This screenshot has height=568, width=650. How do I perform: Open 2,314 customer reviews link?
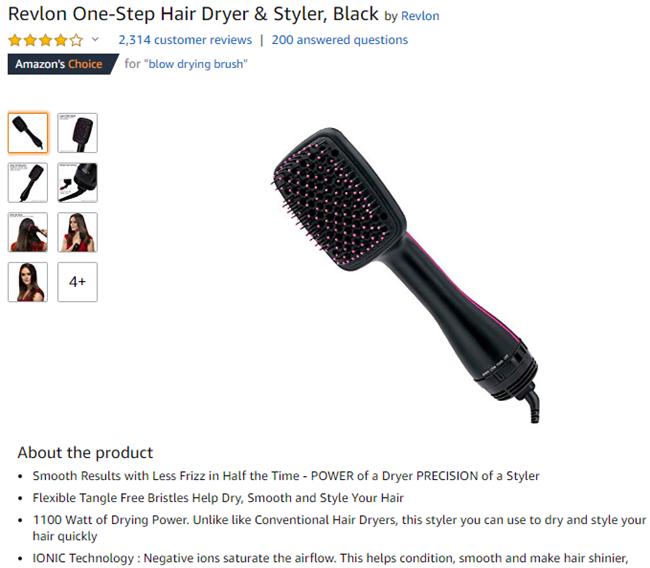coord(185,40)
